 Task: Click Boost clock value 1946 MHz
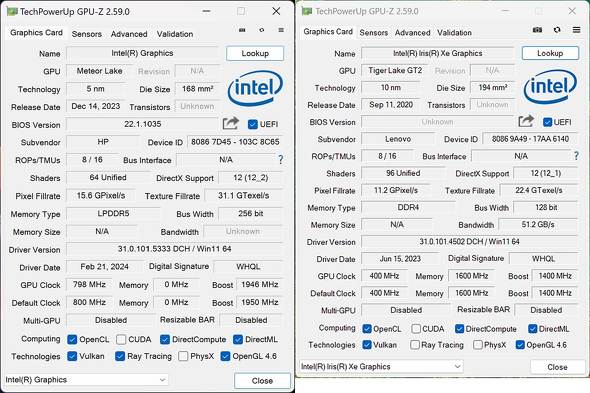[x=260, y=285]
